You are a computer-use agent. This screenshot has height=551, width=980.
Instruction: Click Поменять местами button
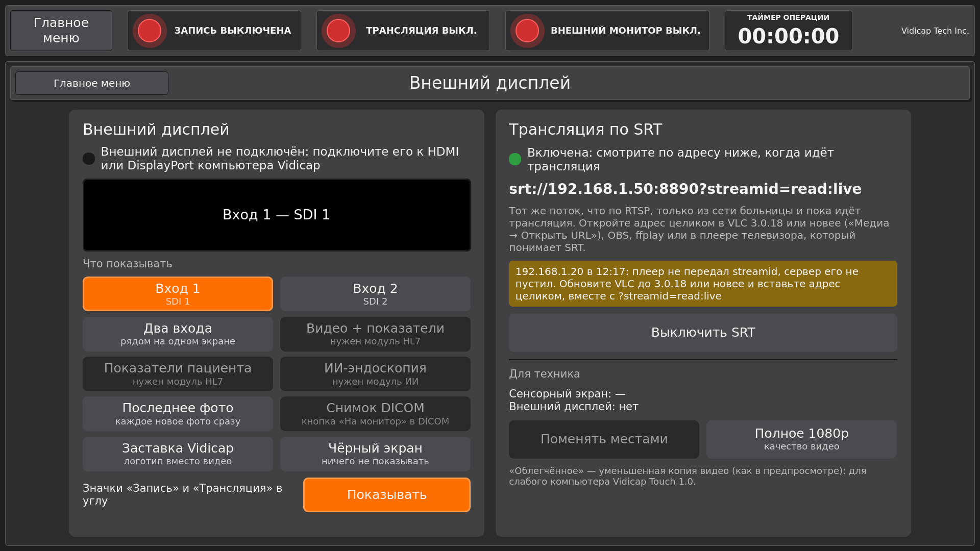[x=604, y=439]
